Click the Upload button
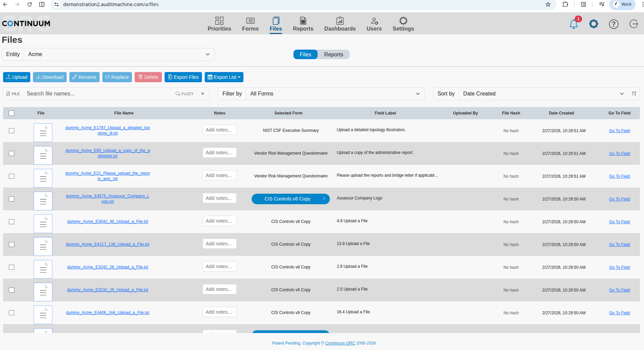This screenshot has height=350, width=644. coord(17,77)
